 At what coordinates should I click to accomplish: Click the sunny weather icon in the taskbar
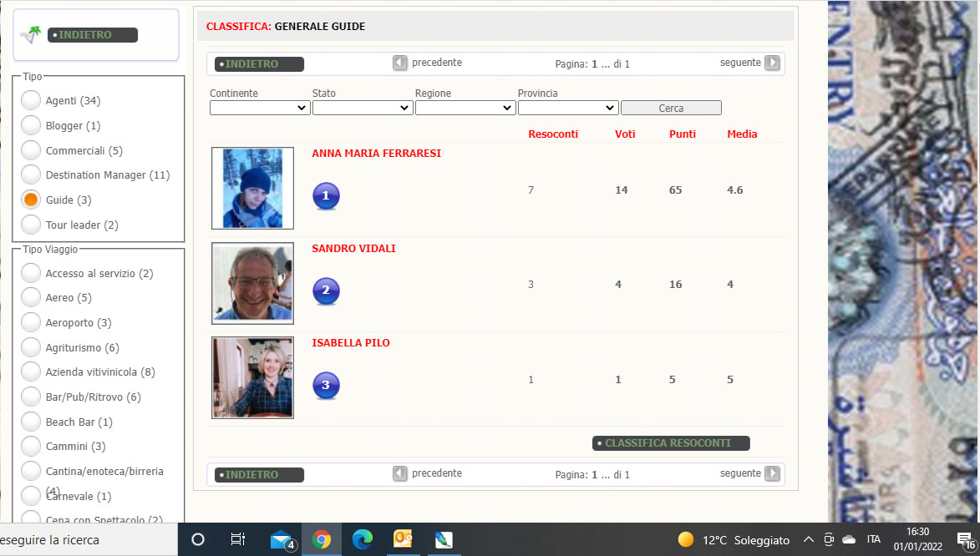pyautogui.click(x=686, y=539)
